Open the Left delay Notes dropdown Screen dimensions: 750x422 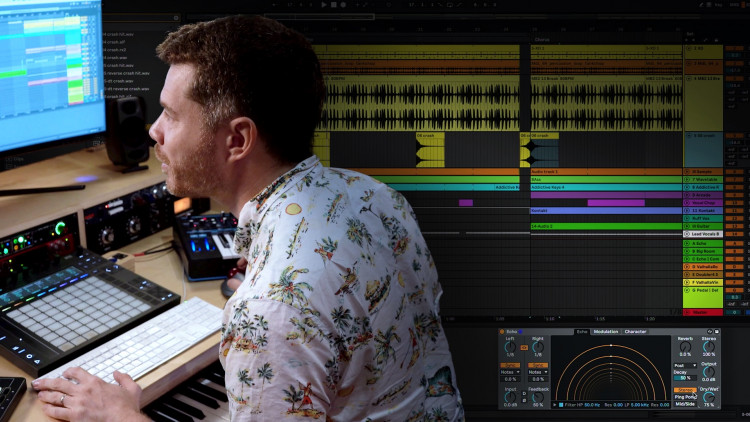coord(510,372)
